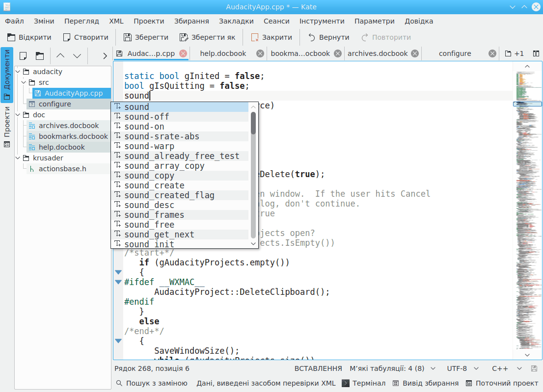Click the Вернути undo button
543x392 pixels.
(x=328, y=37)
